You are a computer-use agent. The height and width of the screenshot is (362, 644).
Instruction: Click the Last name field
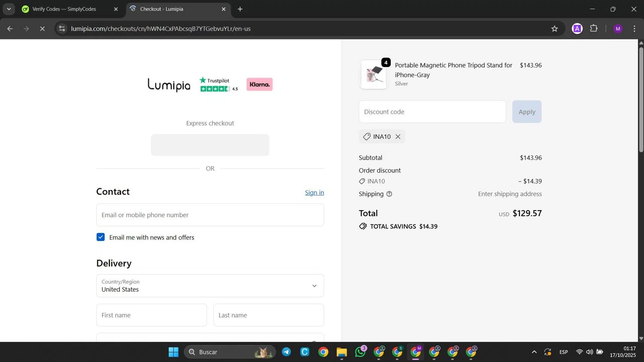point(269,315)
